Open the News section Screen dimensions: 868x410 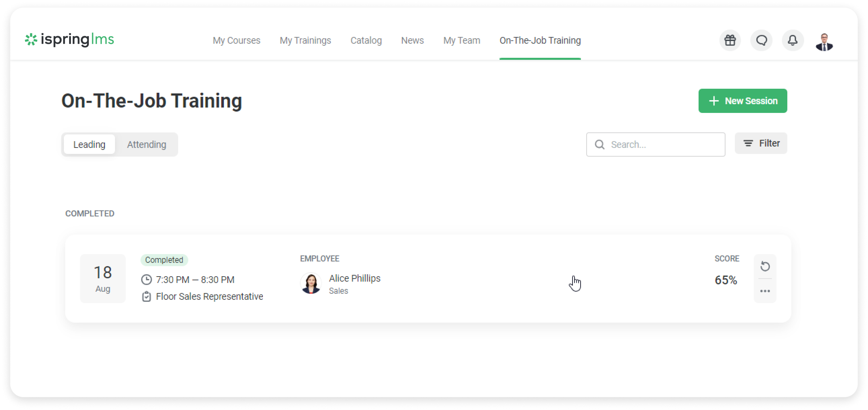[x=412, y=40]
